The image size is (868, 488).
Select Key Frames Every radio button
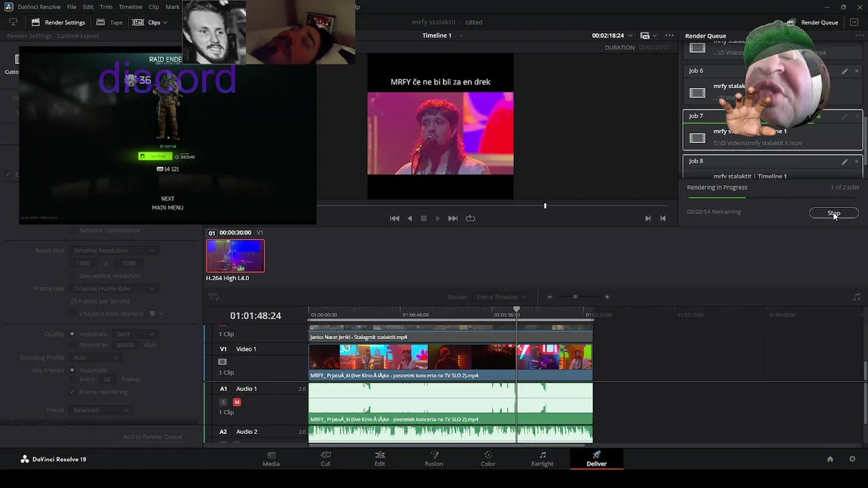click(x=72, y=380)
